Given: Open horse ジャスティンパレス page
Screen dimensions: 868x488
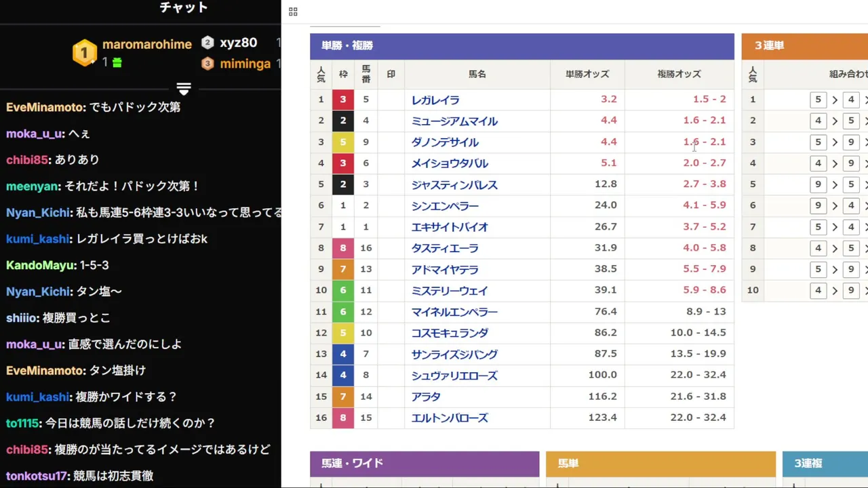Looking at the screenshot, I should 454,184.
